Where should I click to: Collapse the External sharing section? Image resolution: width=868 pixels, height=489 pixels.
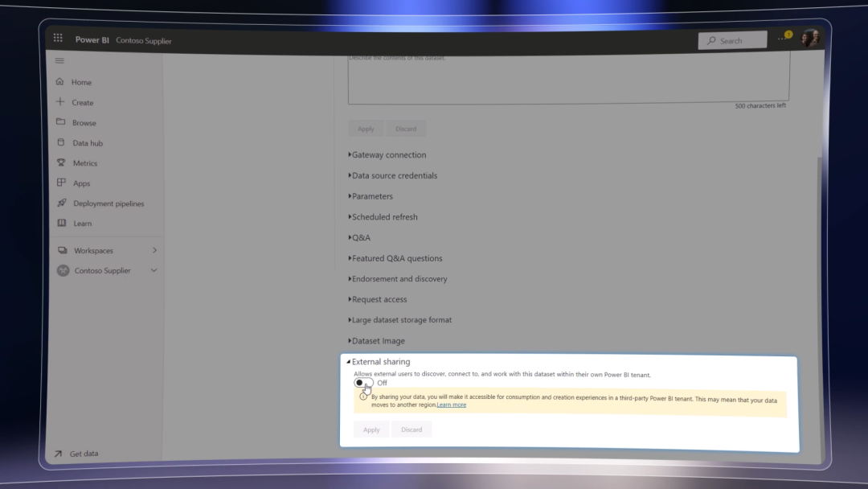(x=379, y=362)
